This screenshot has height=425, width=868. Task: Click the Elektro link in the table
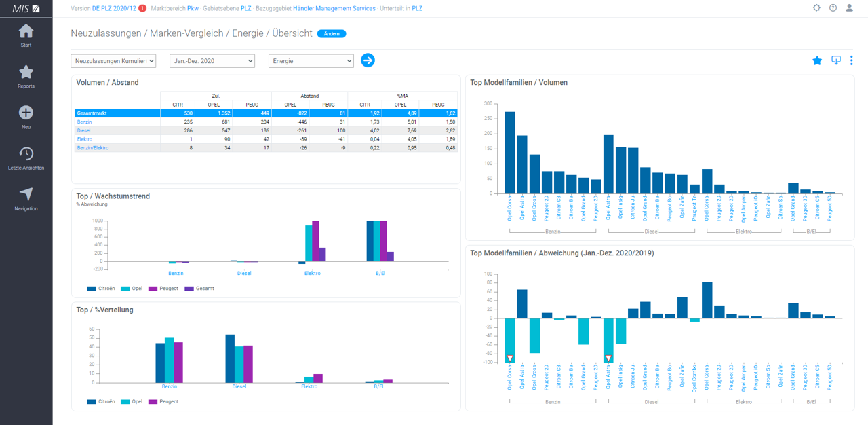[85, 139]
